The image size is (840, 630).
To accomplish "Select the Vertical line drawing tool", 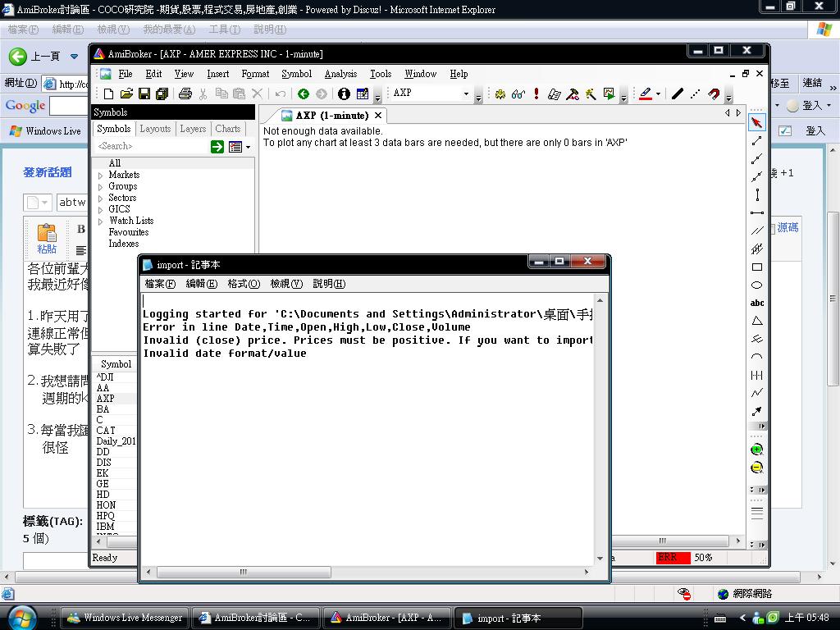I will 757,194.
